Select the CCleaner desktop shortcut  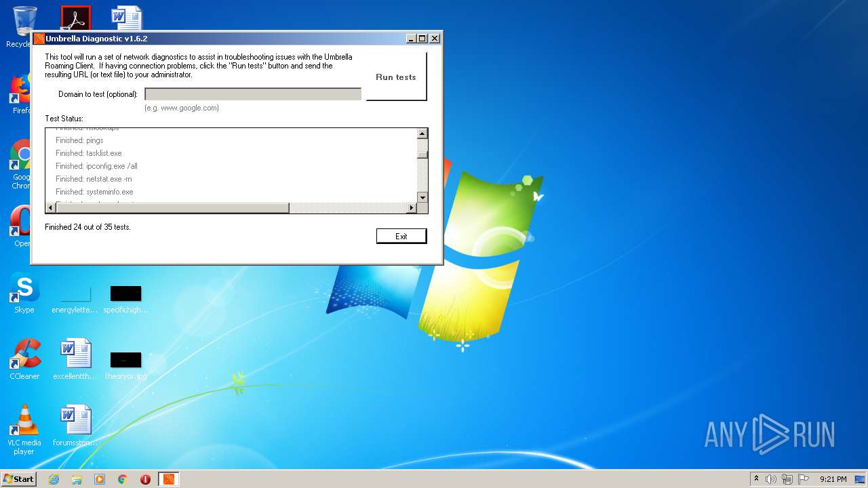click(x=24, y=359)
